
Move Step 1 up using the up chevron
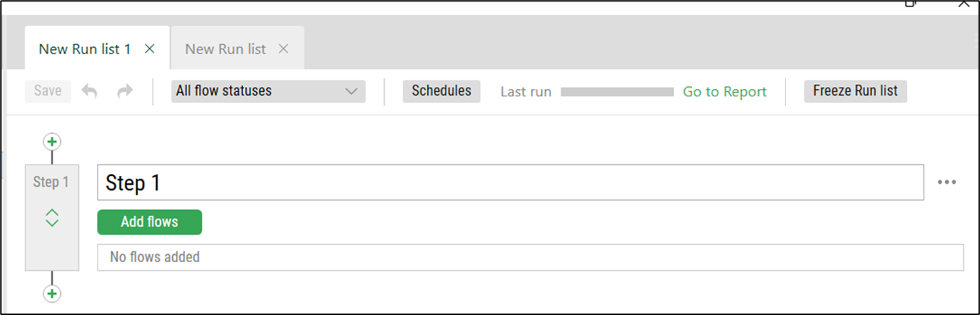[52, 213]
